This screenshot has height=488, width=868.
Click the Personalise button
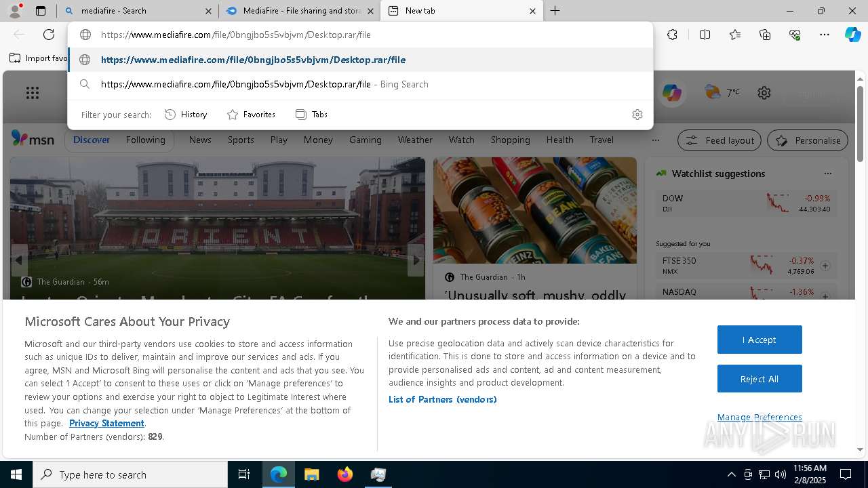point(808,140)
